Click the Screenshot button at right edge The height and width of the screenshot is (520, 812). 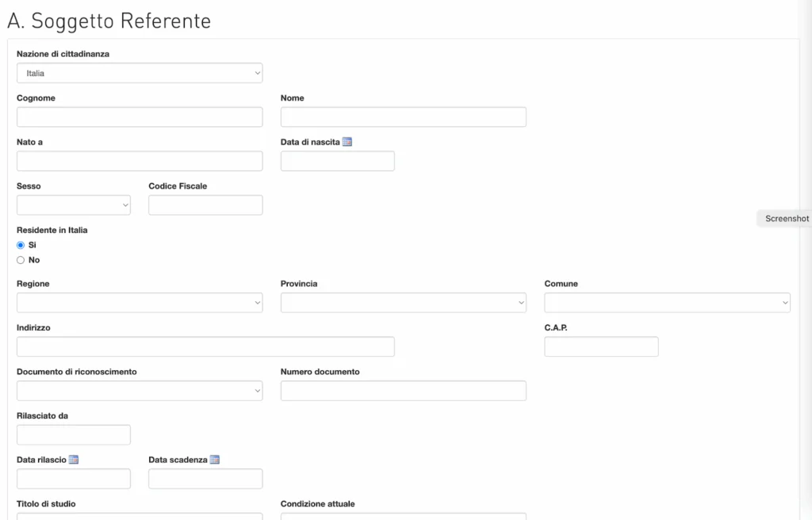pyautogui.click(x=786, y=219)
